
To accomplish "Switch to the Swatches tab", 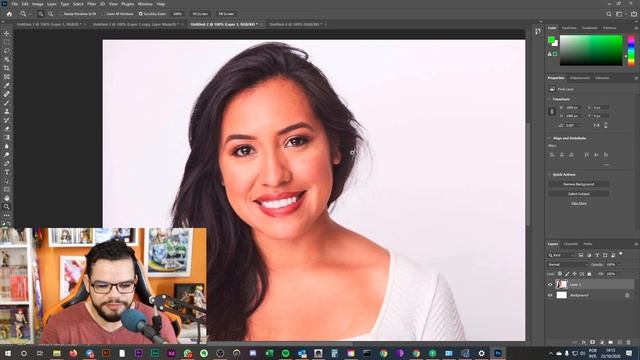I will [569, 28].
